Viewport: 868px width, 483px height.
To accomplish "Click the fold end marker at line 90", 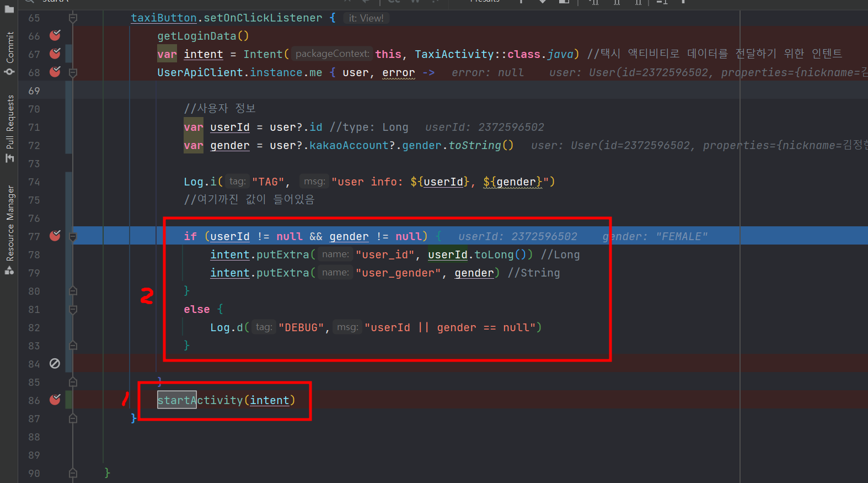I will coord(73,473).
